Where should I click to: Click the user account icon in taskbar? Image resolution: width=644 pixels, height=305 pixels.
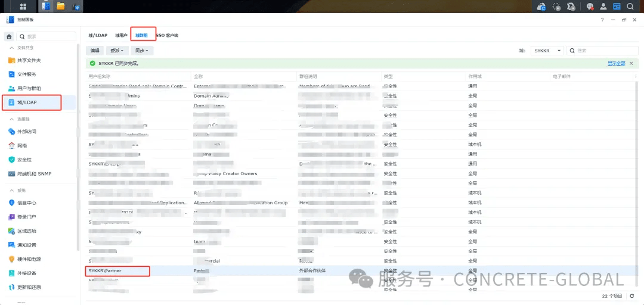tap(603, 7)
